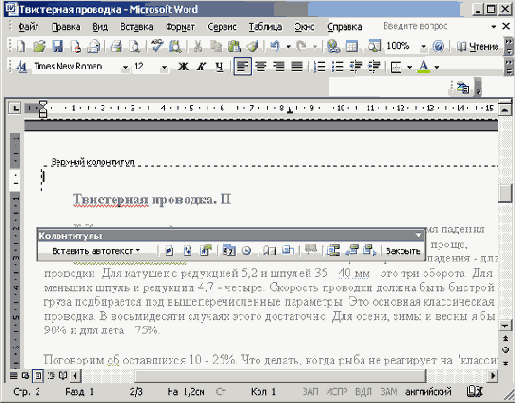Create a new blank document

(21, 46)
